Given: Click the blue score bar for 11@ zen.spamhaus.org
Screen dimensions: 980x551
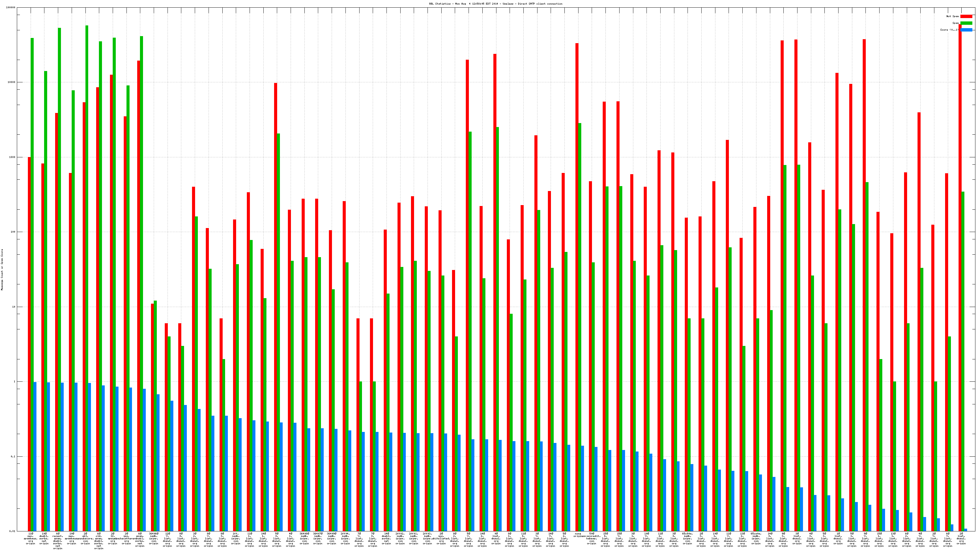Looking at the screenshot, I should [x=35, y=456].
